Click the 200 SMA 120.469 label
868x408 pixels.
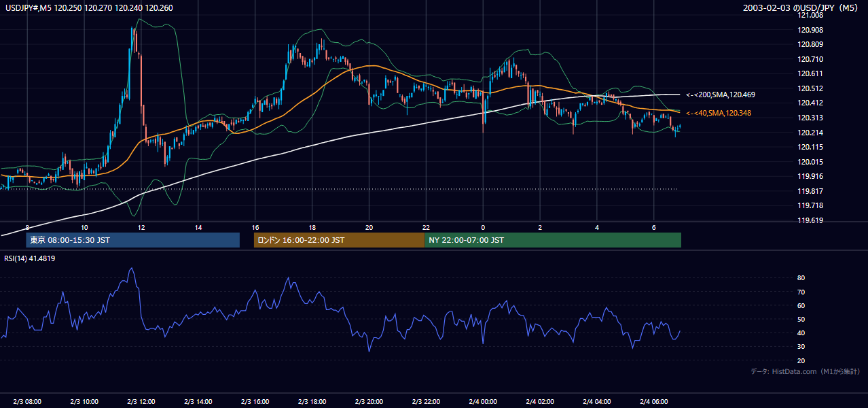(721, 95)
